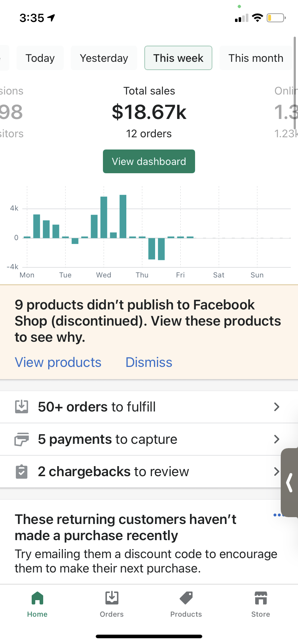This screenshot has width=298, height=644.
Task: Expand 50+ orders to fulfill chevron
Action: tap(276, 407)
